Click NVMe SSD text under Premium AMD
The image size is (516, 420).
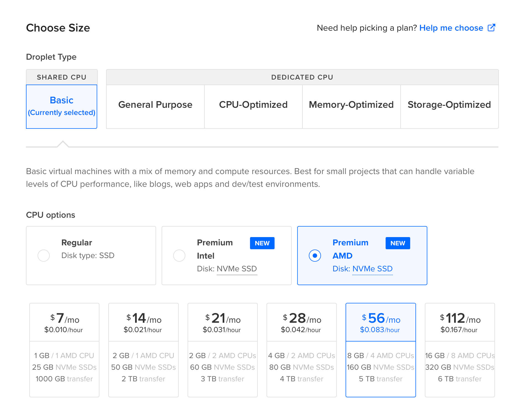(372, 269)
